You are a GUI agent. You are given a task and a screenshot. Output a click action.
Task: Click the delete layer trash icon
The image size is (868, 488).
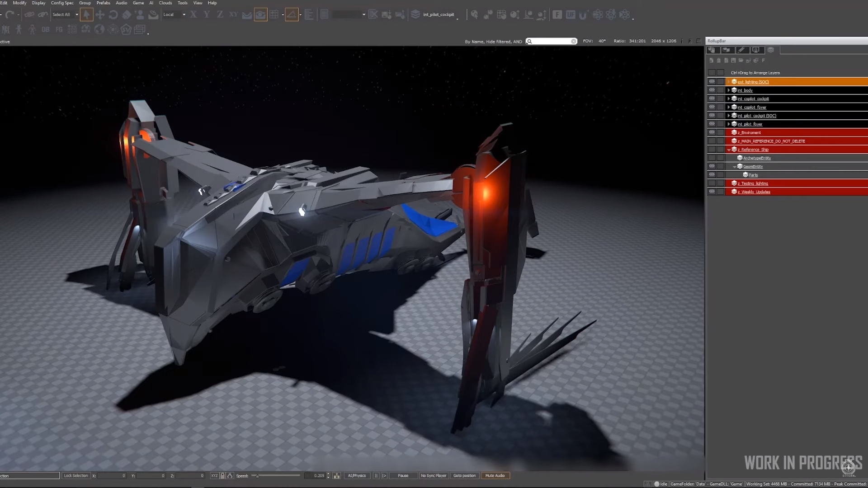(x=719, y=60)
